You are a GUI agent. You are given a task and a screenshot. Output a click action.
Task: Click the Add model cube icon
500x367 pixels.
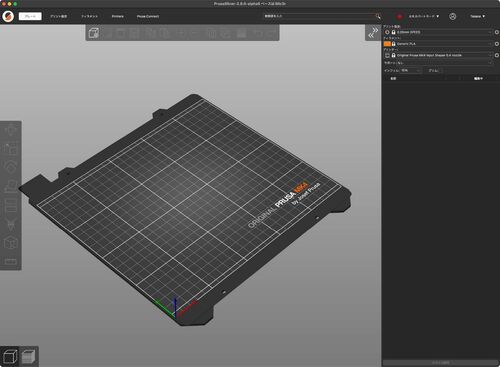pos(94,33)
